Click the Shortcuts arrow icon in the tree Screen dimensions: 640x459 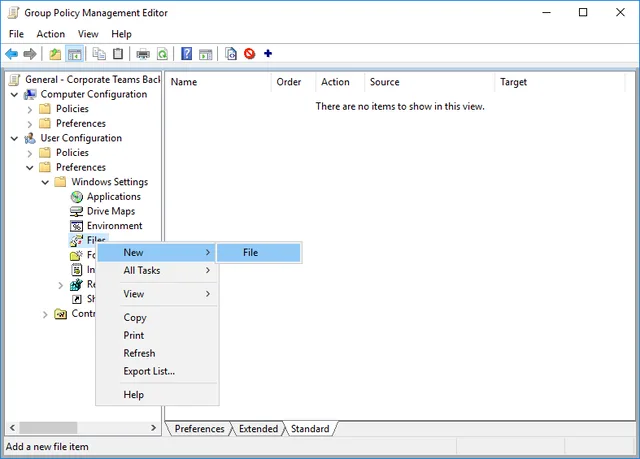pos(77,299)
